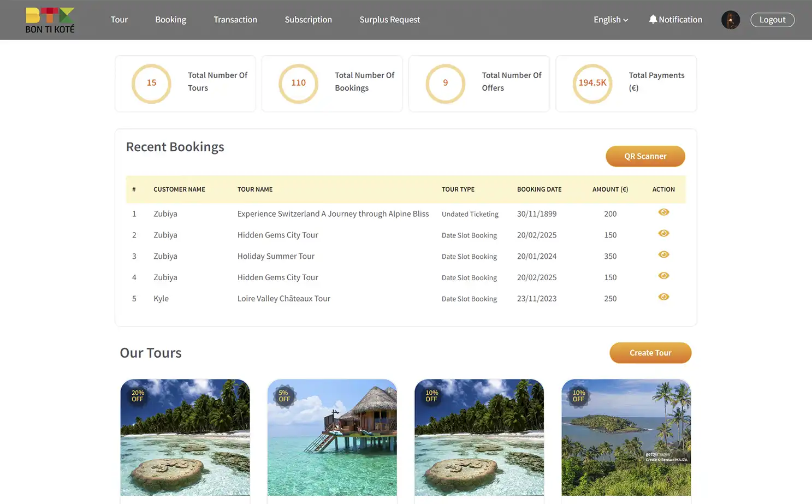View Kyle's Loire Valley Châteaux Tour booking
Viewport: 812px width, 504px height.
click(663, 297)
